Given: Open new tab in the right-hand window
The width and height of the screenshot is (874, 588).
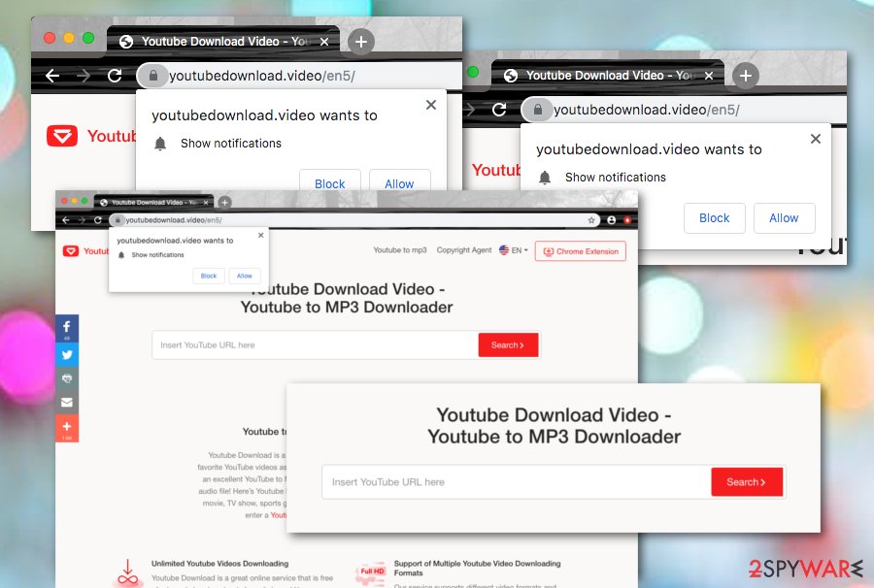Looking at the screenshot, I should pos(745,75).
